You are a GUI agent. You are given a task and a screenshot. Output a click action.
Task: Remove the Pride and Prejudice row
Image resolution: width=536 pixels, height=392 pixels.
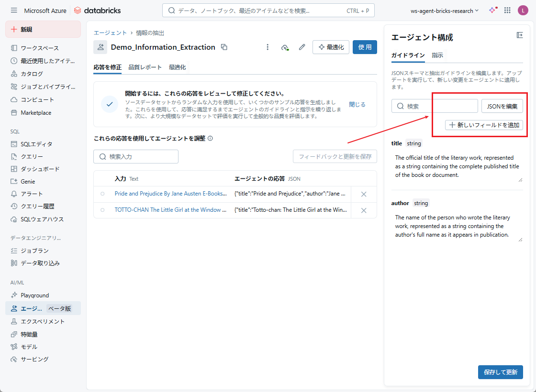pos(363,194)
